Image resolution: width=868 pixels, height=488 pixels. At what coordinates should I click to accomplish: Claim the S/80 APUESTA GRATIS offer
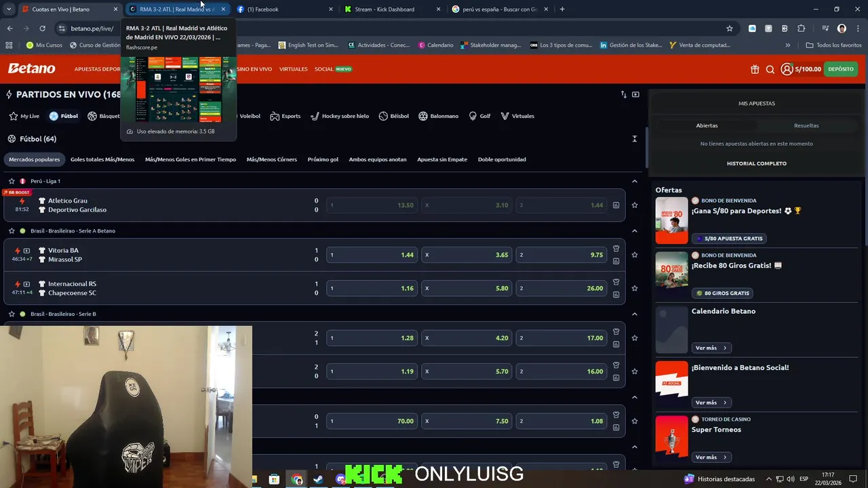click(x=729, y=239)
